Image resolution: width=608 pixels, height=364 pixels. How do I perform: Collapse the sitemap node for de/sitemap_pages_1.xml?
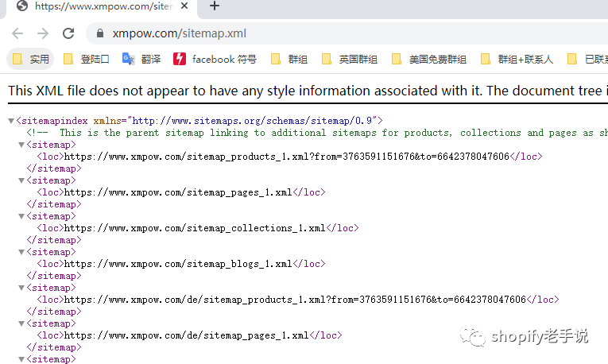click(x=21, y=323)
